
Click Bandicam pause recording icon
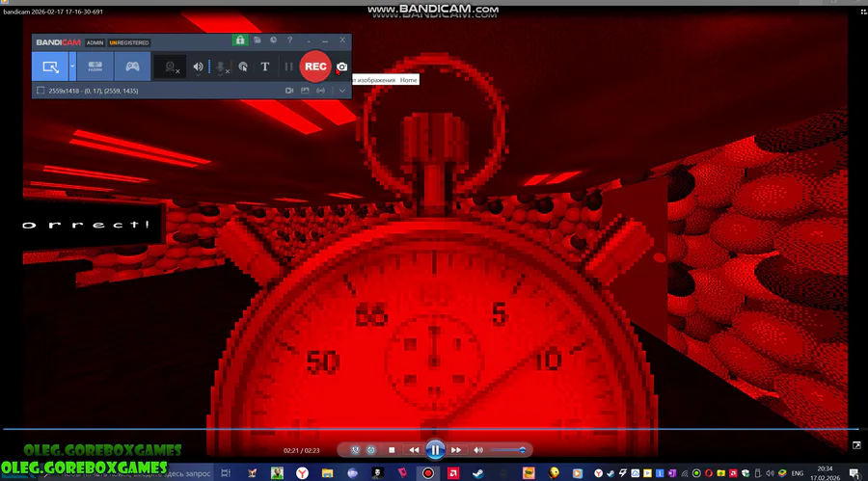[288, 67]
